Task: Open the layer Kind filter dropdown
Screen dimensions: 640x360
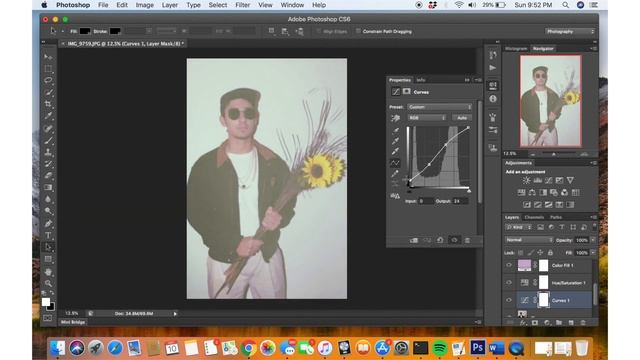Action: [518, 227]
